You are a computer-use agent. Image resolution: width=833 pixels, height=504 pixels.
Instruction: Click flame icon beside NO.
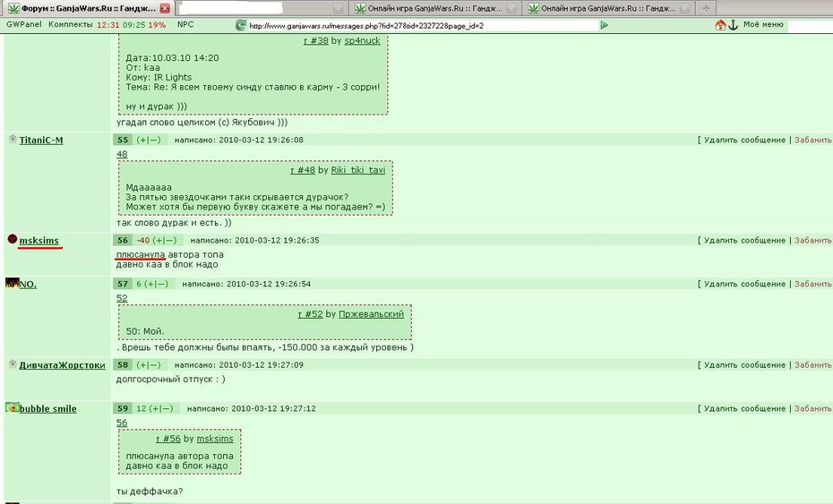[13, 283]
